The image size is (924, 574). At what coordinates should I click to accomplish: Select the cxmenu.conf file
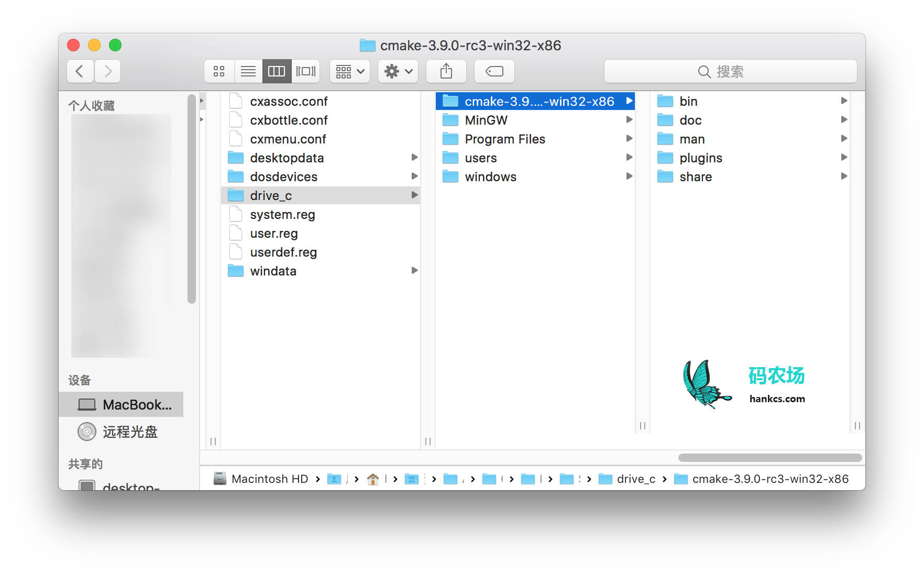point(321,139)
